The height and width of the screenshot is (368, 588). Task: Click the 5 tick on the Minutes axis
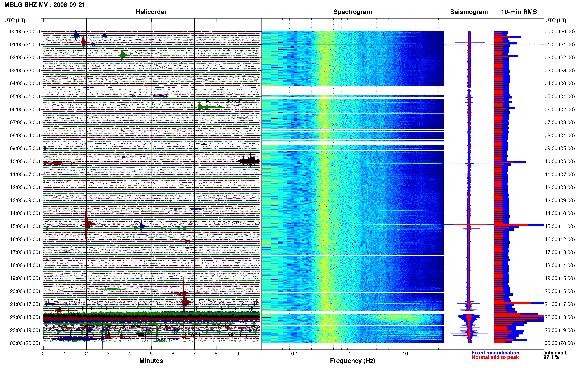coord(151,354)
